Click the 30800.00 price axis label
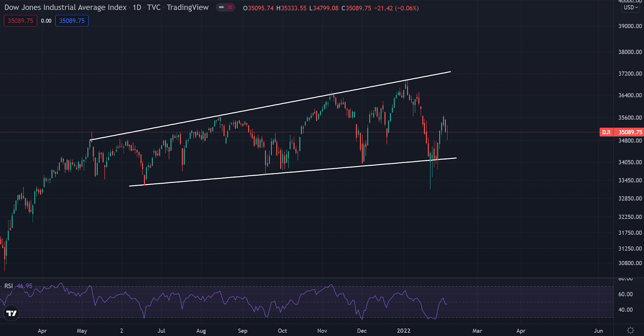This screenshot has height=336, width=644. [630, 263]
